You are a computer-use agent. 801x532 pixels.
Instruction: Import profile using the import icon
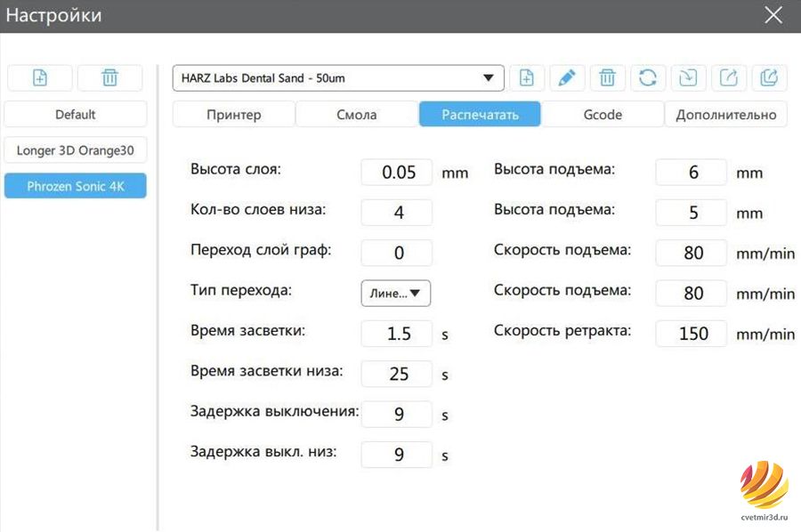point(688,78)
